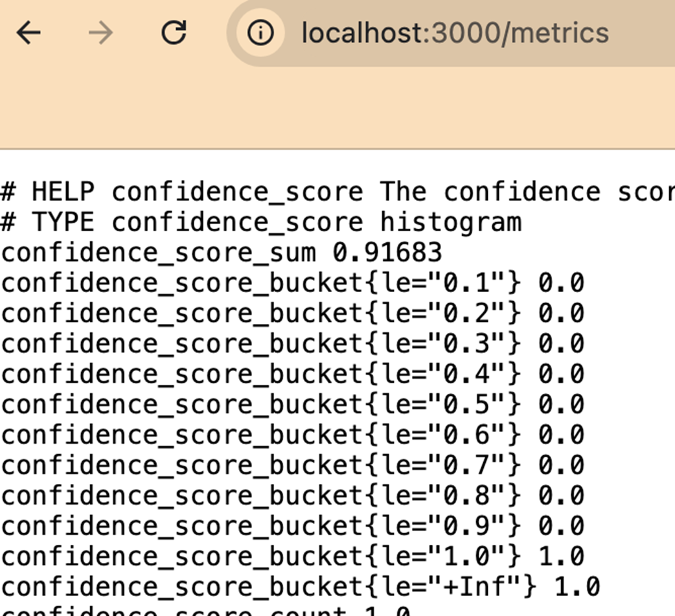This screenshot has height=616, width=675.
Task: Click the HELP confidence_score comment line
Action: coord(337,192)
